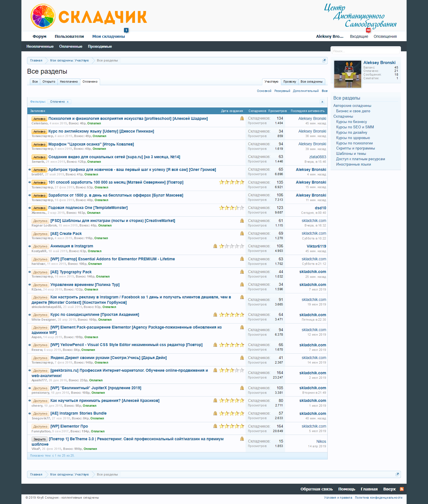The height and width of the screenshot is (504, 428).
Task: Click lock icon on [PSD] Шаблоны row
Action: 242,221
